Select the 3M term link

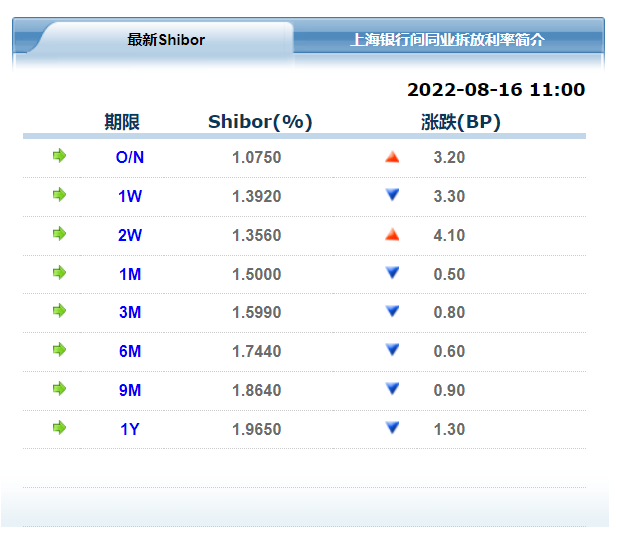[130, 313]
